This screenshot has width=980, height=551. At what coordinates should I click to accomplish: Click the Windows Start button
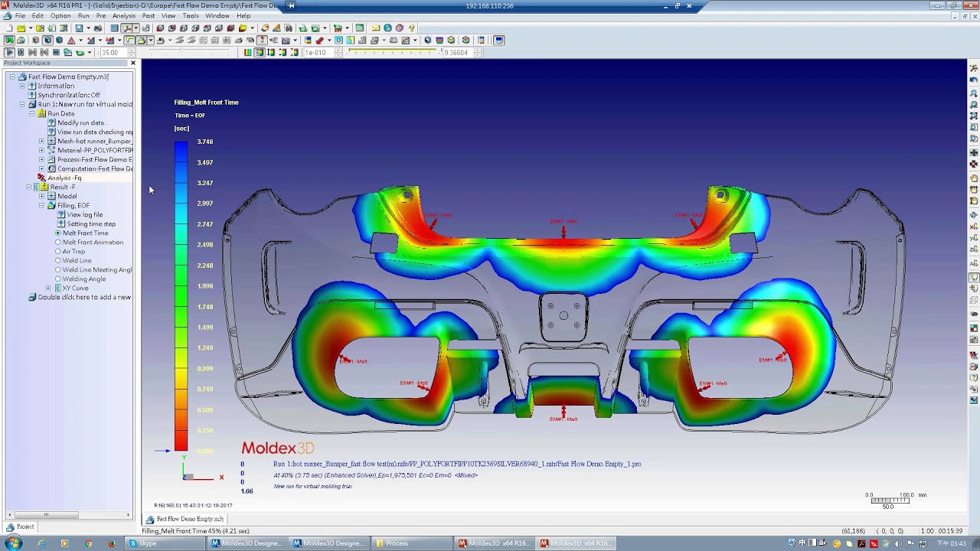13,543
